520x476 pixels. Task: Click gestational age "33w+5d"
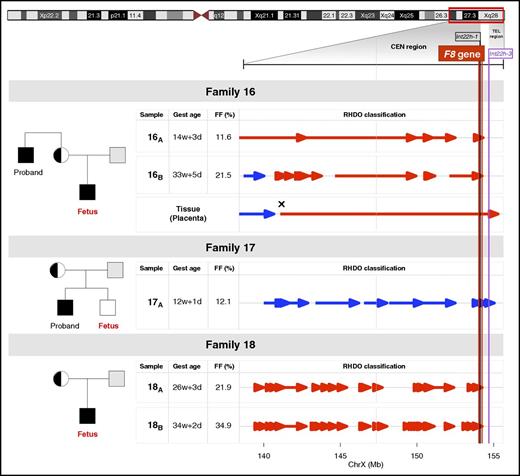(187, 175)
